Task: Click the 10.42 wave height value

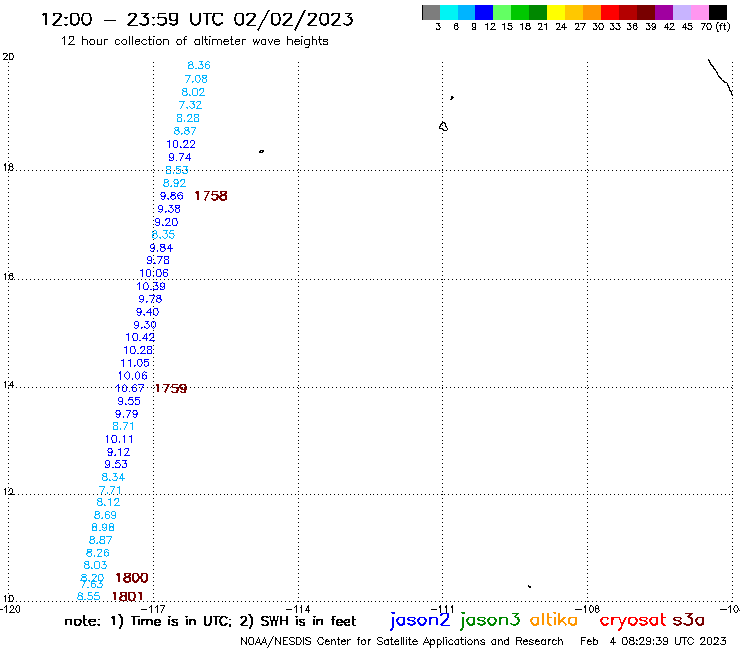Action: (140, 337)
